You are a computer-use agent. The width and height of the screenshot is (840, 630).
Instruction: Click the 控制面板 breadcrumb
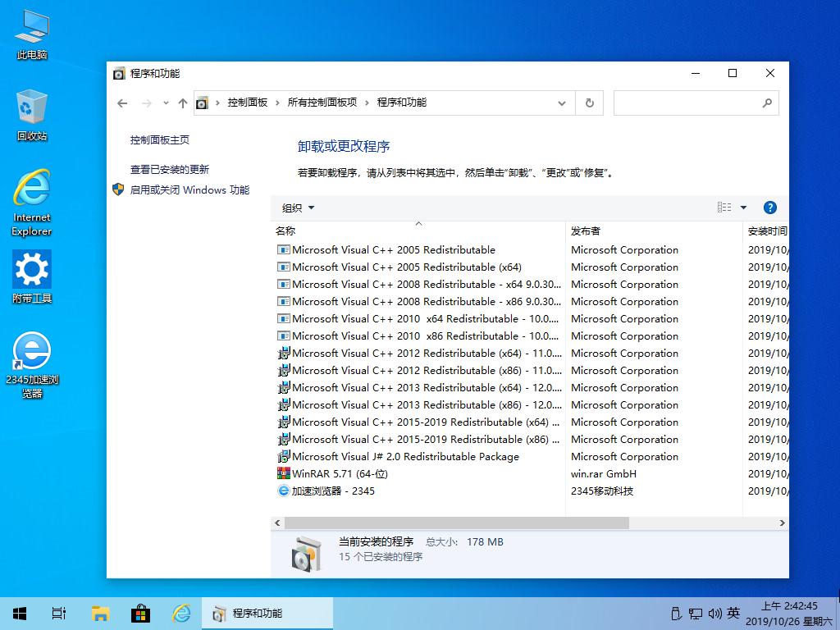point(248,103)
